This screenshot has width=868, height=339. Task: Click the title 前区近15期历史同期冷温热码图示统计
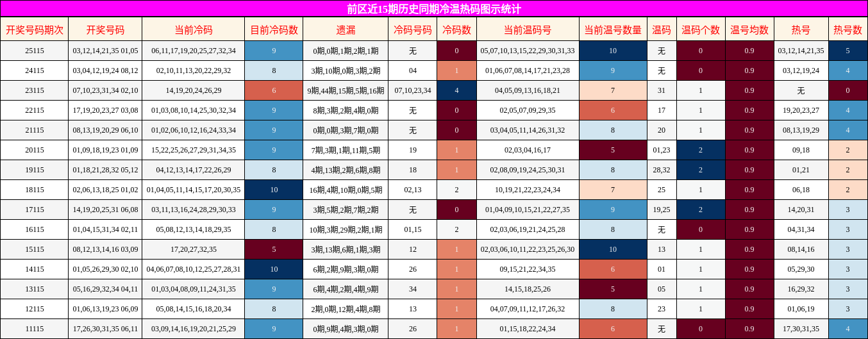[x=434, y=9]
